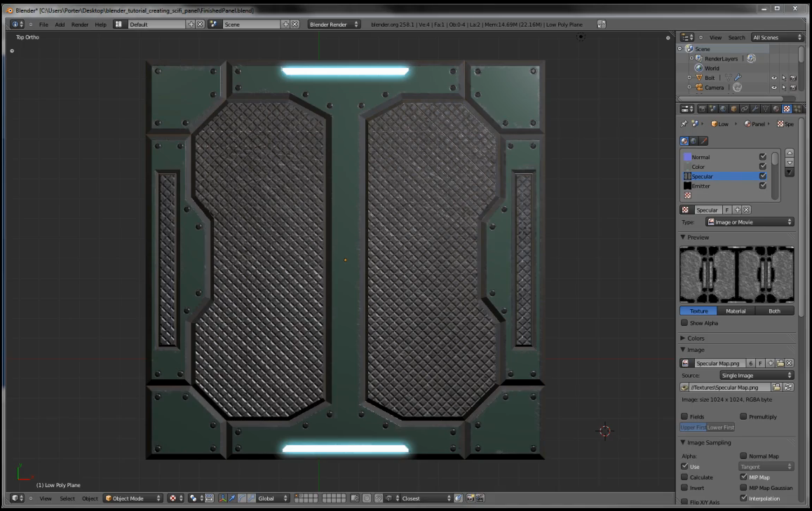Uncheck the MIP Map option
Image resolution: width=812 pixels, height=511 pixels.
743,477
